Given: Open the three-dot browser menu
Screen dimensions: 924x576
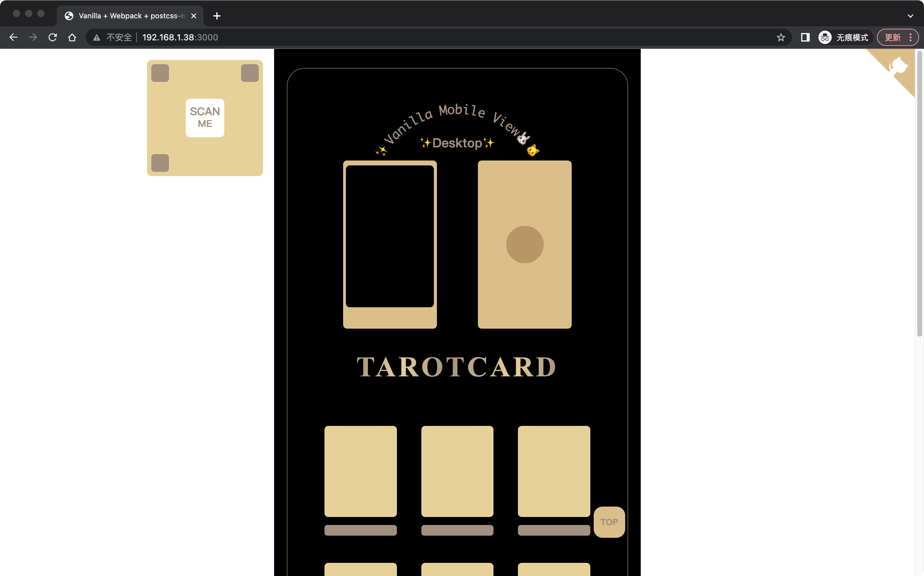Looking at the screenshot, I should pyautogui.click(x=910, y=37).
